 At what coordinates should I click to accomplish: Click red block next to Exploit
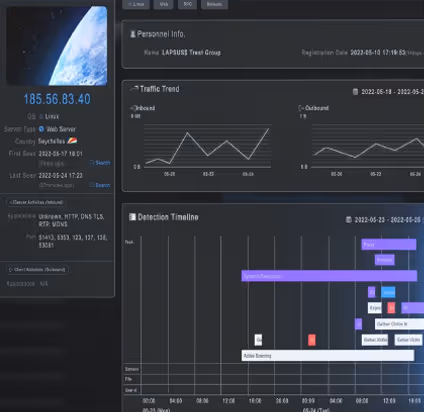[391, 308]
